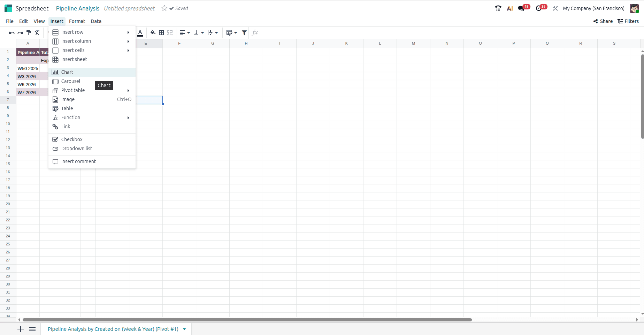Viewport: 644px width, 335px height.
Task: Click the Untitled spreadsheet name field
Action: coord(129,8)
